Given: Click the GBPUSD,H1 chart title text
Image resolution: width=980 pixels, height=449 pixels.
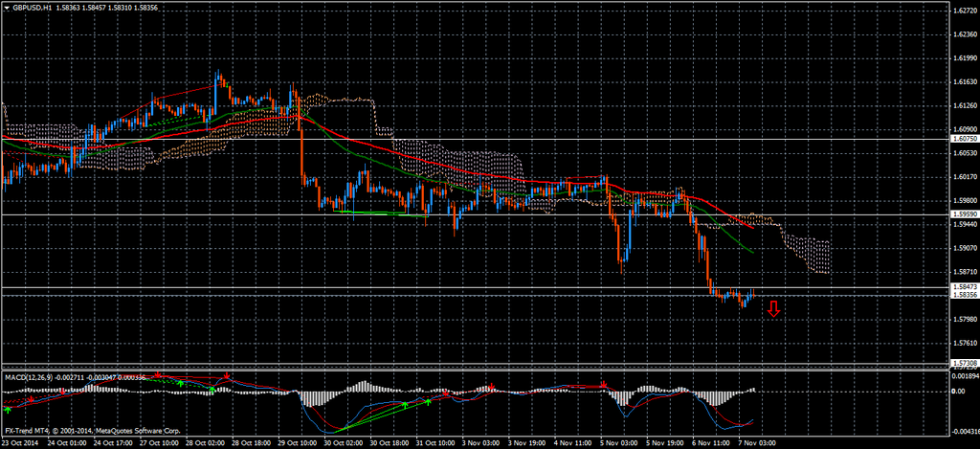Looking at the screenshot, I should click(31, 10).
